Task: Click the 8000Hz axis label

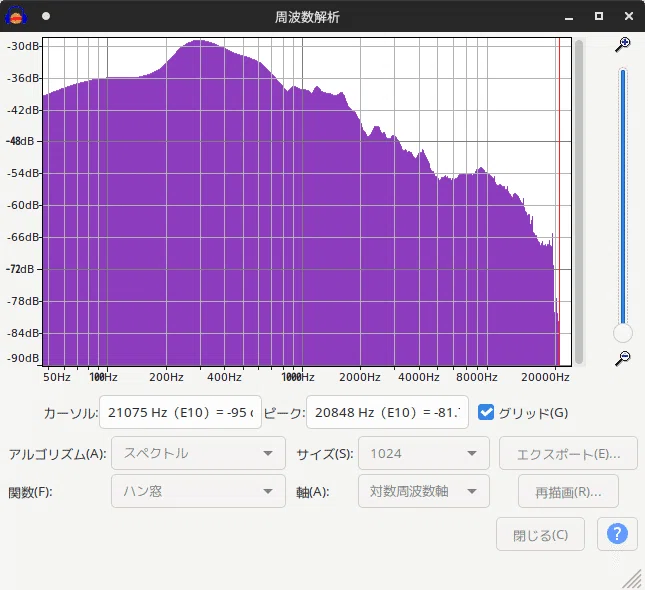Action: click(x=477, y=377)
